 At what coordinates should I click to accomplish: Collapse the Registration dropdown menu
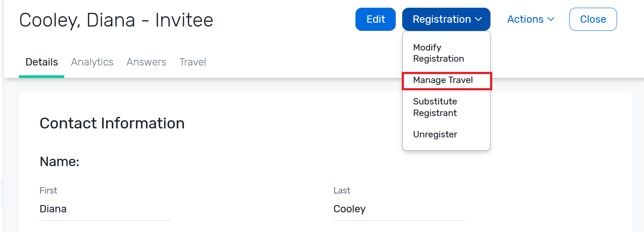(446, 19)
